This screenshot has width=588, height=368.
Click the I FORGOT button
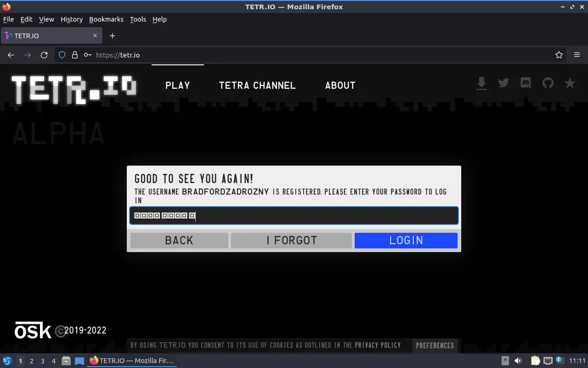[292, 240]
